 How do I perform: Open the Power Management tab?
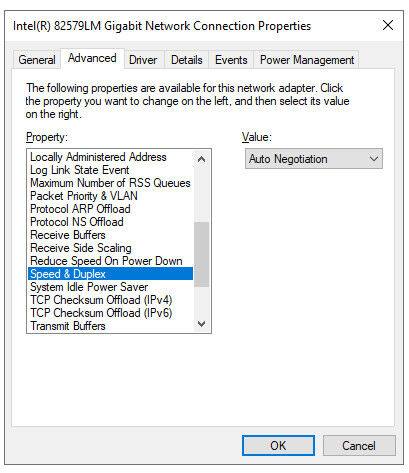pos(307,60)
